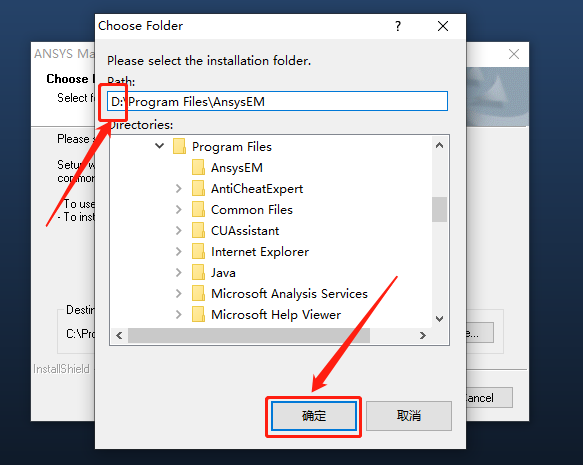583x465 pixels.
Task: Select the Microsoft Analysis Services folder icon
Action: (x=198, y=294)
